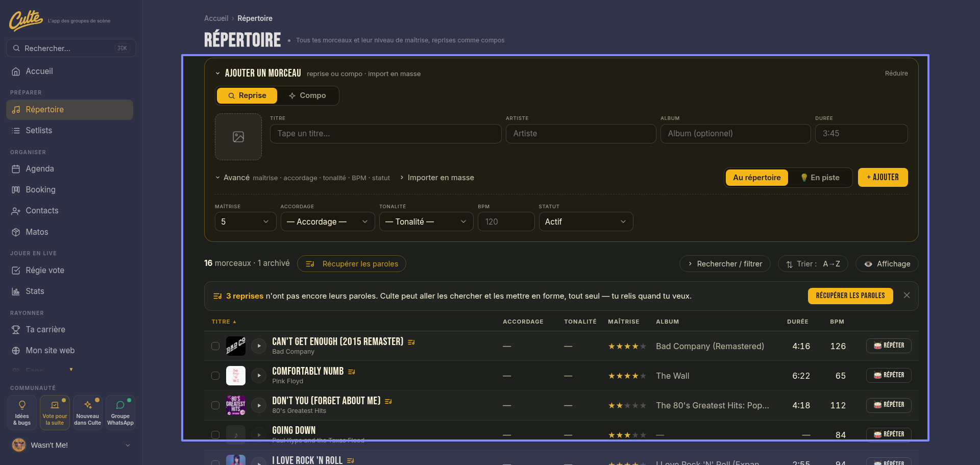Switch to the Compo tab

point(307,95)
